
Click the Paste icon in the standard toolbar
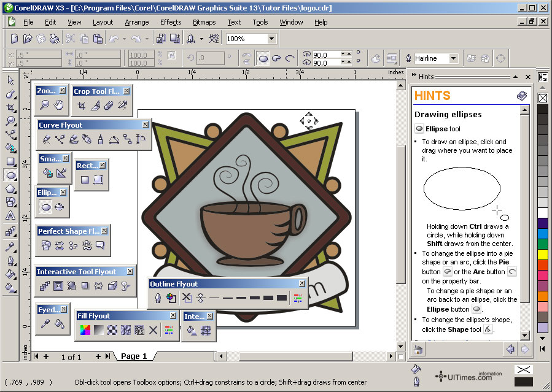point(98,38)
